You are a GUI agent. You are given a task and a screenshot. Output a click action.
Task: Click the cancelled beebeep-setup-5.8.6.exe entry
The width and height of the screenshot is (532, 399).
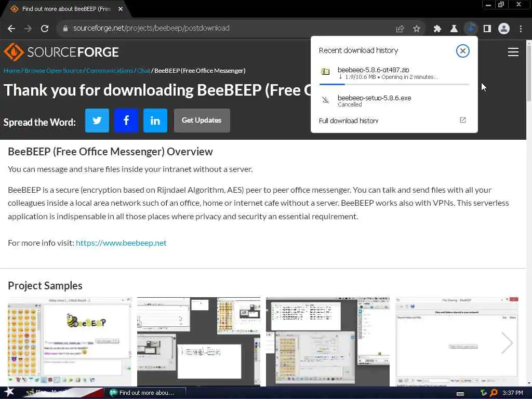(394, 101)
